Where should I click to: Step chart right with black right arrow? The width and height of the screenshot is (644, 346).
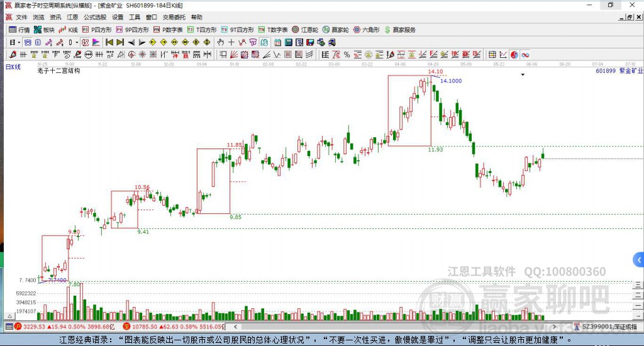[142, 42]
